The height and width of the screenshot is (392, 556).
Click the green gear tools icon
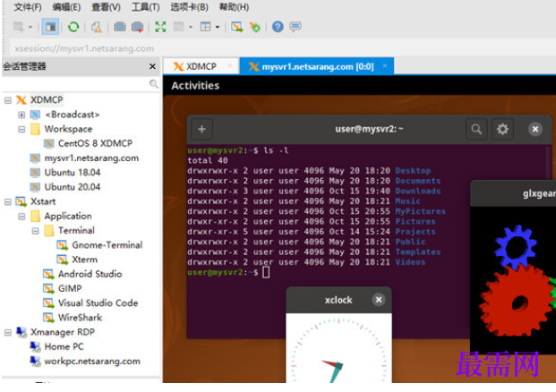[255, 27]
